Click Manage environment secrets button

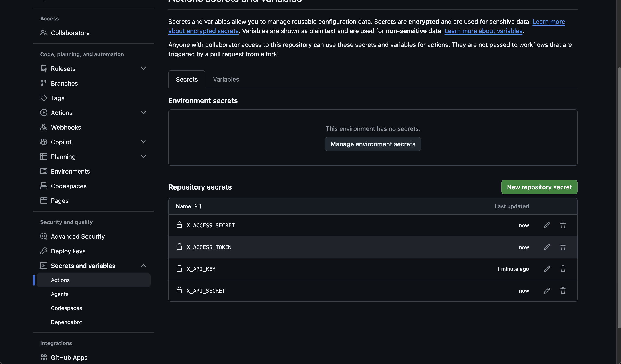tap(373, 144)
